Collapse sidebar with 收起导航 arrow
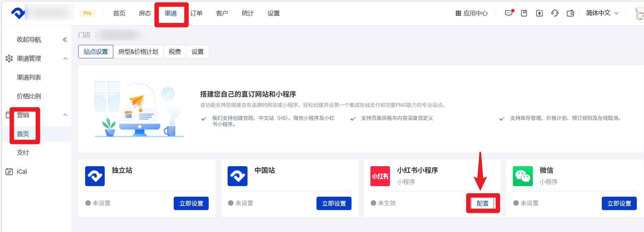Image resolution: width=644 pixels, height=232 pixels. point(65,40)
